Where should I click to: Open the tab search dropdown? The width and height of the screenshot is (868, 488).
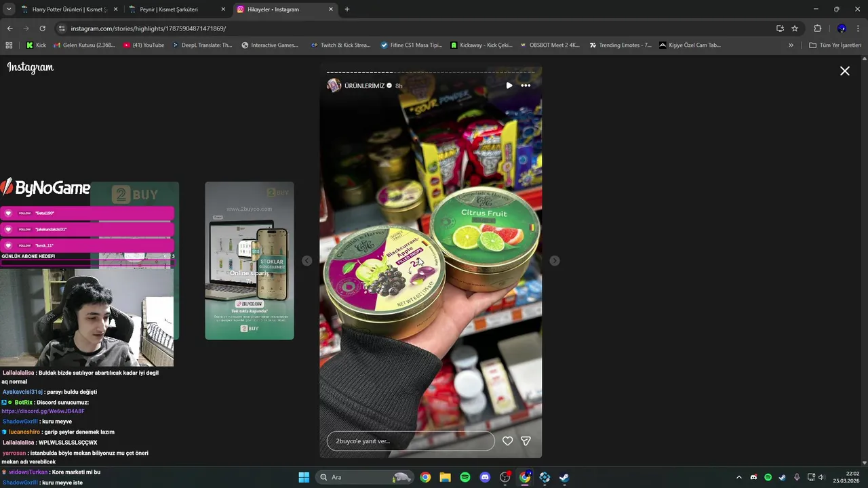(x=8, y=9)
